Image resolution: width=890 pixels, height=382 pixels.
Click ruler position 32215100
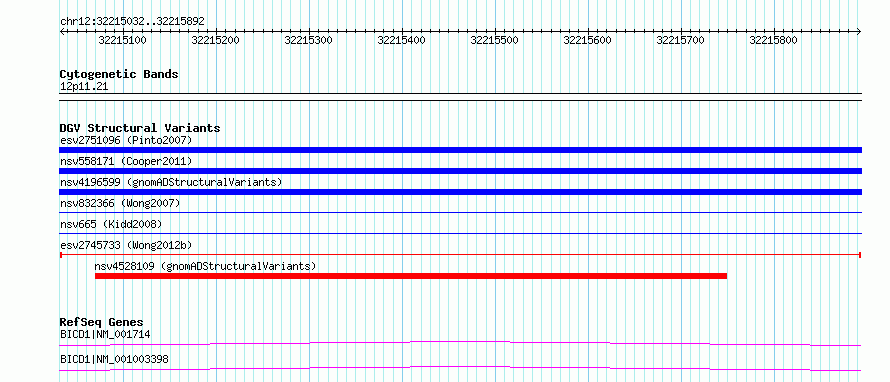(123, 40)
